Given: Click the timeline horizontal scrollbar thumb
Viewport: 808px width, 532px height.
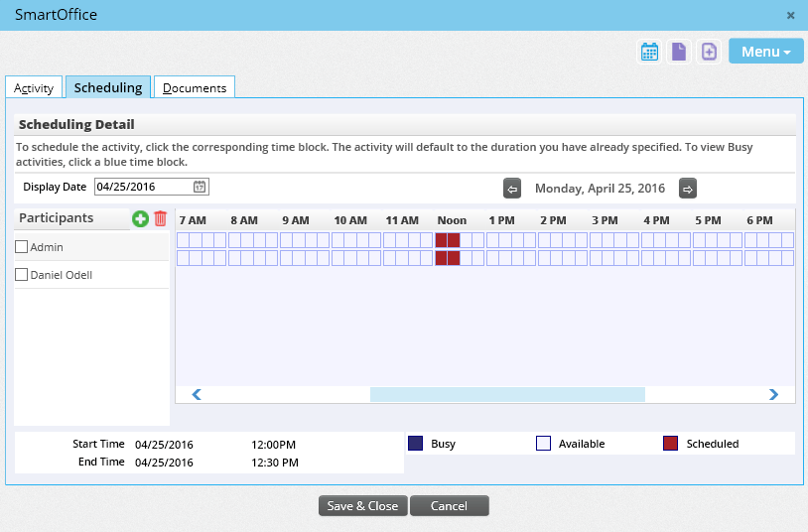Looking at the screenshot, I should (507, 394).
